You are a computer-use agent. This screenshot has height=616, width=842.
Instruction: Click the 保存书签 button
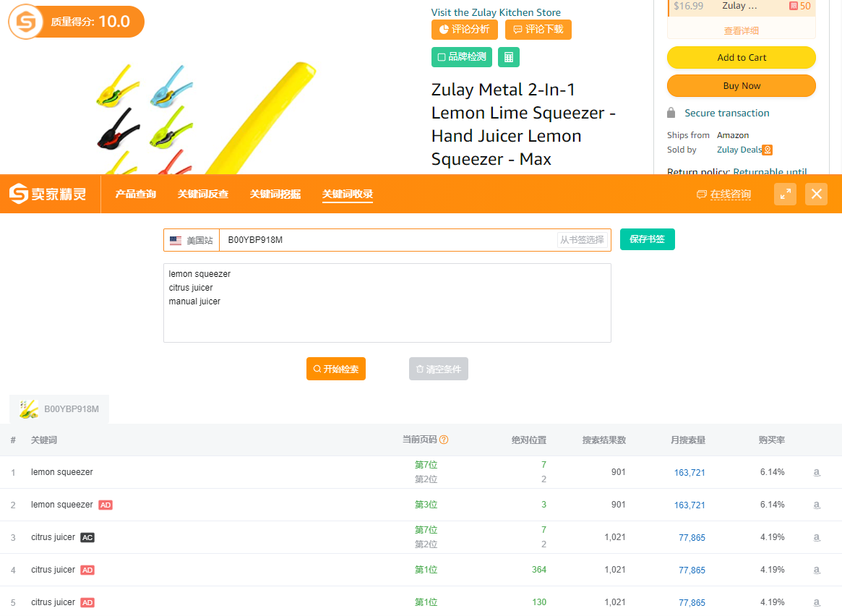647,239
